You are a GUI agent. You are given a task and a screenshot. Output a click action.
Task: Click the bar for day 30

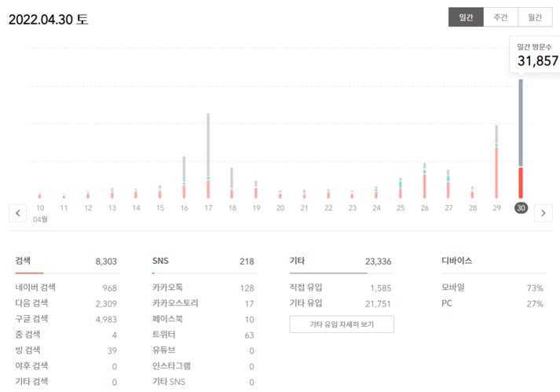(521, 138)
